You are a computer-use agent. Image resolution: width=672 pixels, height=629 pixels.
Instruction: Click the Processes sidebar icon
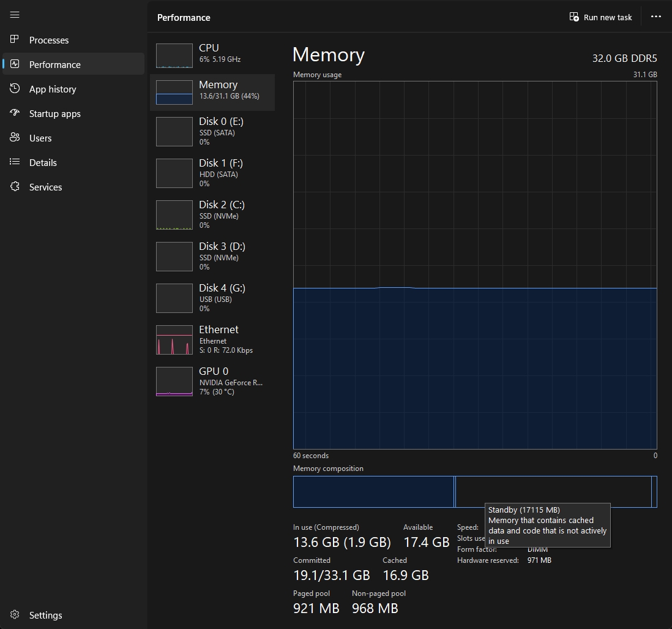point(15,39)
